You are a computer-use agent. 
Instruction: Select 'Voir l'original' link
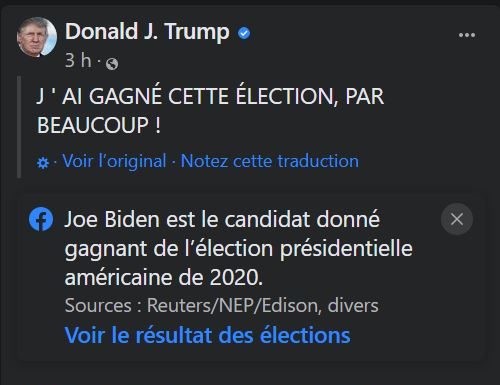coord(114,161)
